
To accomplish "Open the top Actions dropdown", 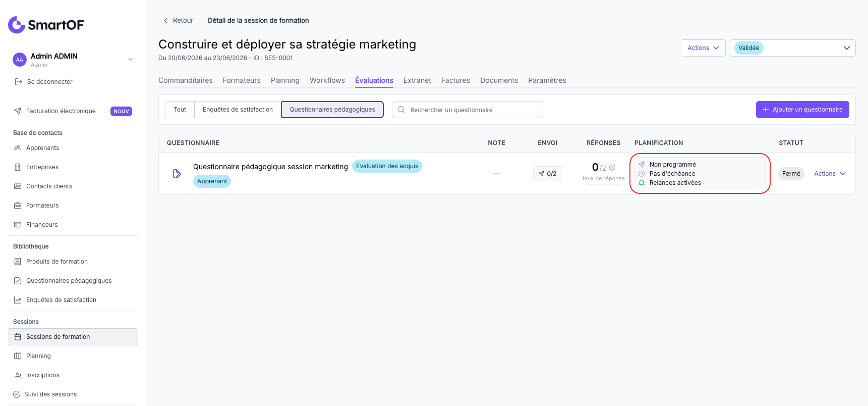I will click(x=703, y=48).
